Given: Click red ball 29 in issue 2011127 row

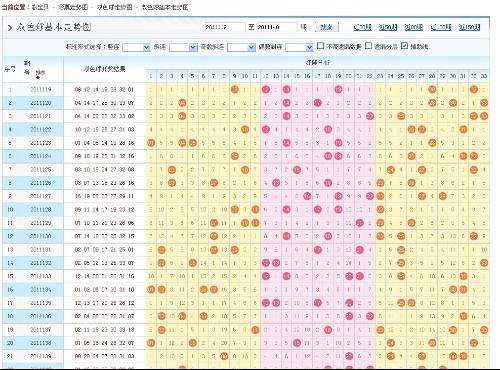Looking at the screenshot, I should pos(443,196).
